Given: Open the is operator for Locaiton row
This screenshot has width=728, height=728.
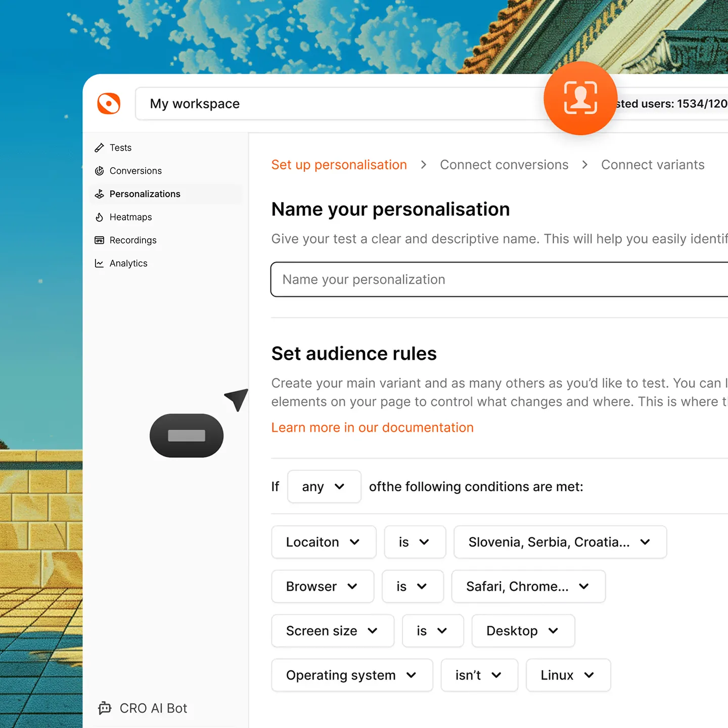Looking at the screenshot, I should tap(415, 542).
